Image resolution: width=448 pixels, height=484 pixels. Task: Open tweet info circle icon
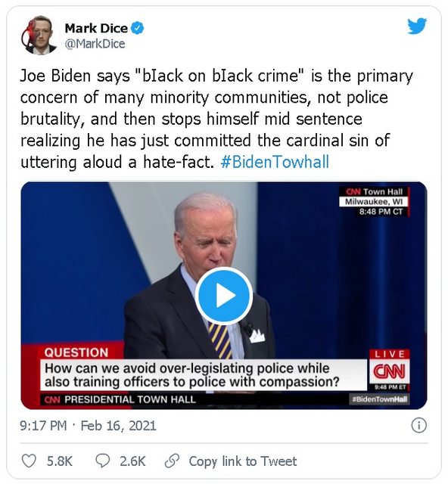click(418, 425)
